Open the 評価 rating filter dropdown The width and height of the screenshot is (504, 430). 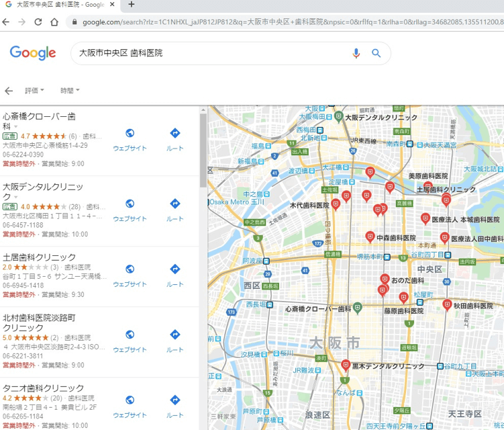point(34,91)
